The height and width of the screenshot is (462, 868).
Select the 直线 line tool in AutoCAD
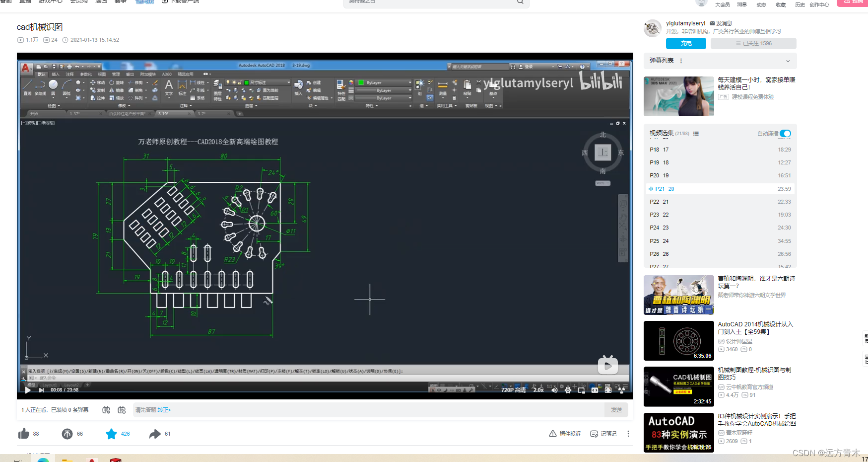pos(27,87)
